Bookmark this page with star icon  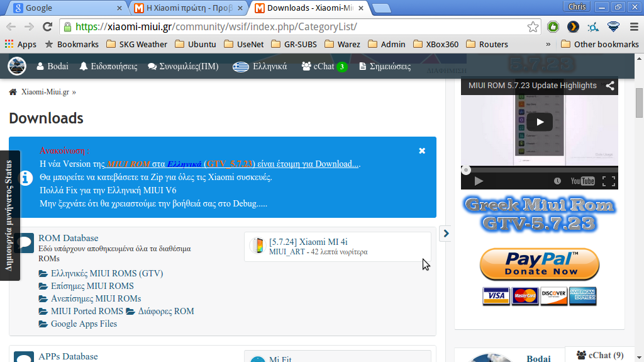click(533, 26)
